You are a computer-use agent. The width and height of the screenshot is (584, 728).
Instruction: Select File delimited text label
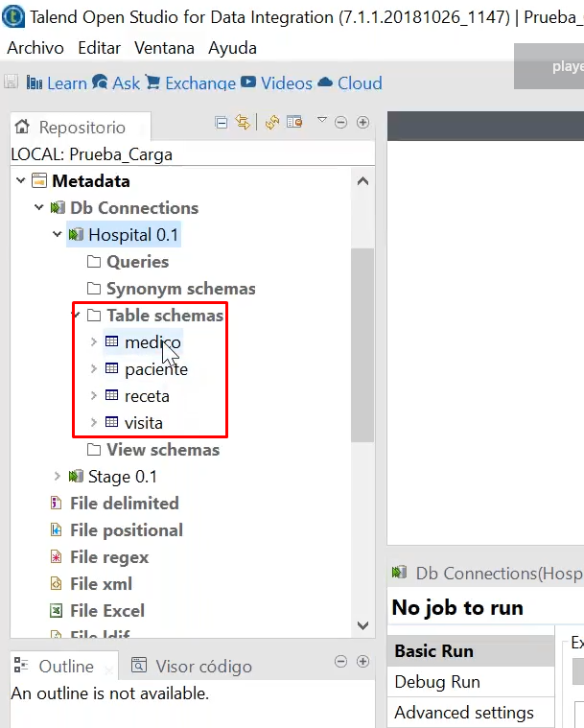125,504
